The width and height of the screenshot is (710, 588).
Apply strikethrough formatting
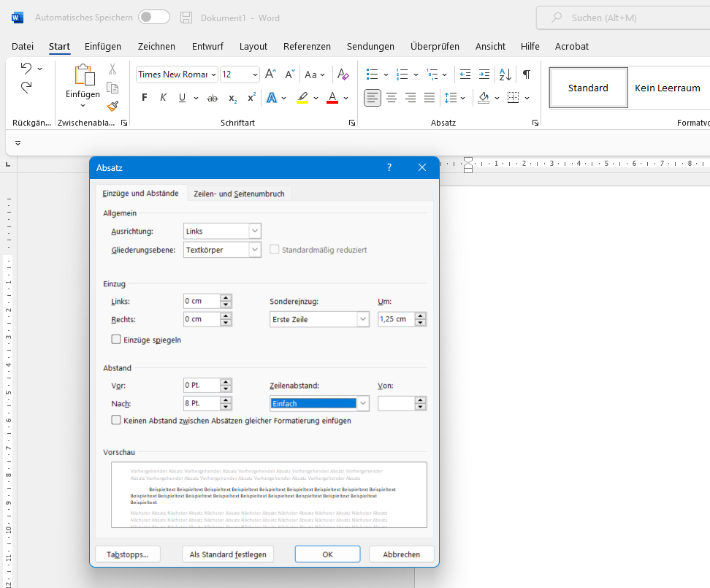tap(213, 98)
